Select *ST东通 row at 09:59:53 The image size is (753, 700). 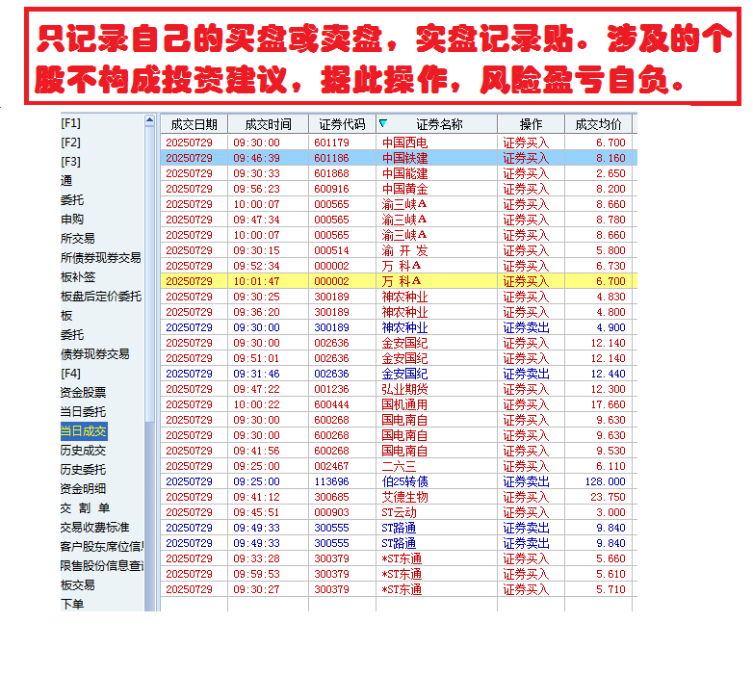tap(399, 574)
